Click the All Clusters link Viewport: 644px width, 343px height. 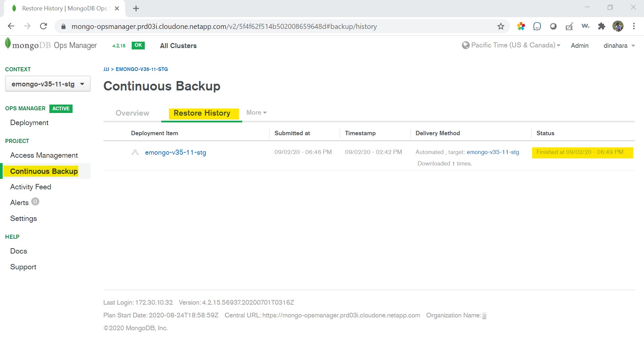pos(178,46)
